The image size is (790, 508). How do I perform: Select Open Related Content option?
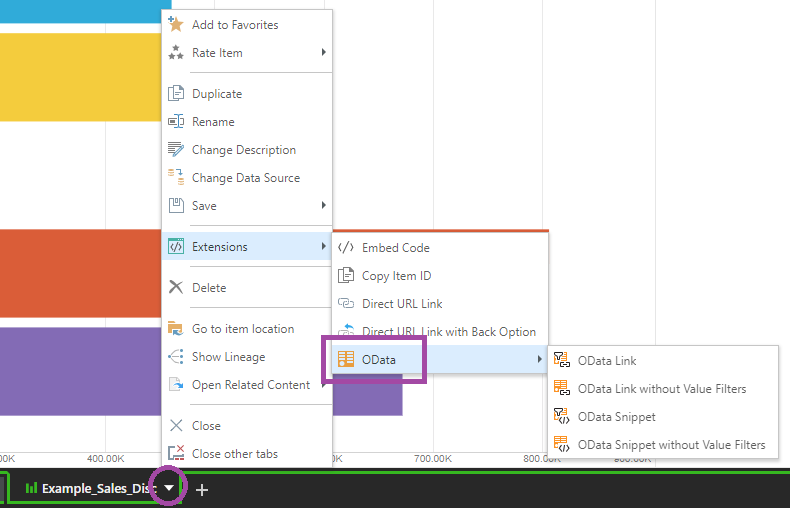(250, 385)
